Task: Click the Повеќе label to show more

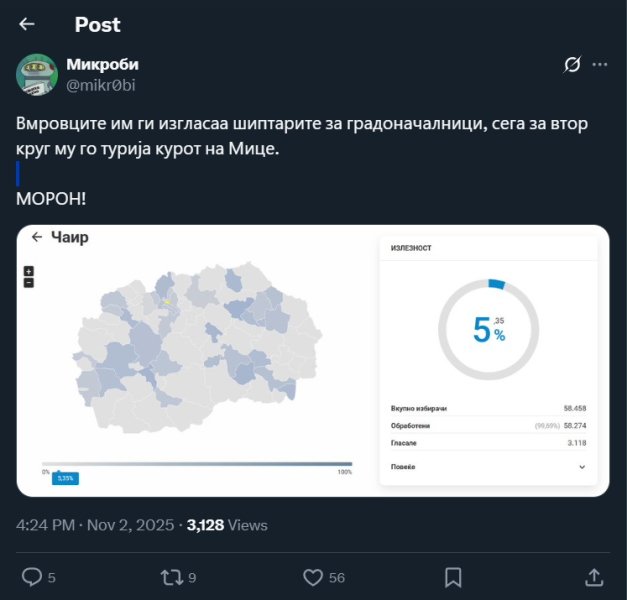Action: (403, 467)
